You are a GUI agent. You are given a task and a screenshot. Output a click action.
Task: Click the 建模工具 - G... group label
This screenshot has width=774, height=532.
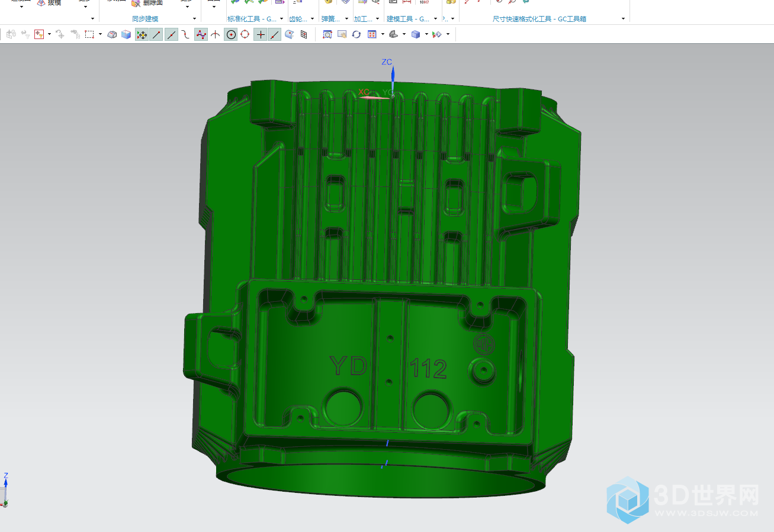point(408,19)
